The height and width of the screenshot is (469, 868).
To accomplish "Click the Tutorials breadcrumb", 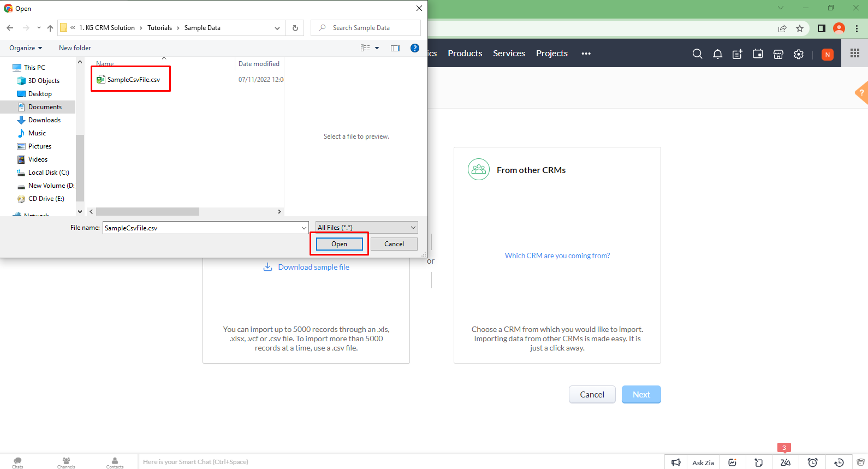I will click(159, 28).
